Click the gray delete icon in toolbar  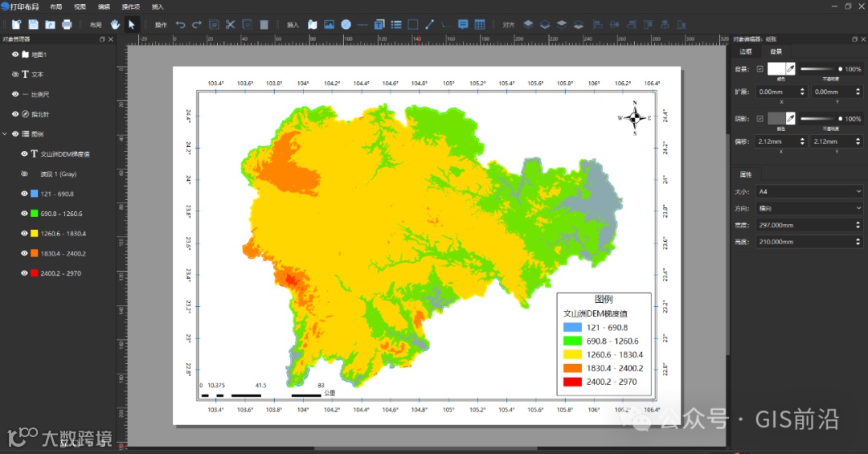coord(264,24)
